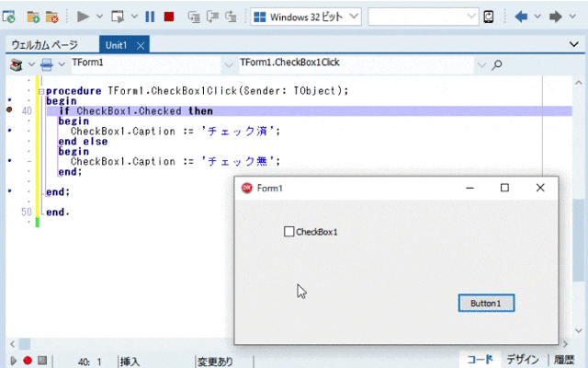588x368 pixels.
Task: Click the editor vertical scrollbar down arrow
Action: tap(579, 330)
